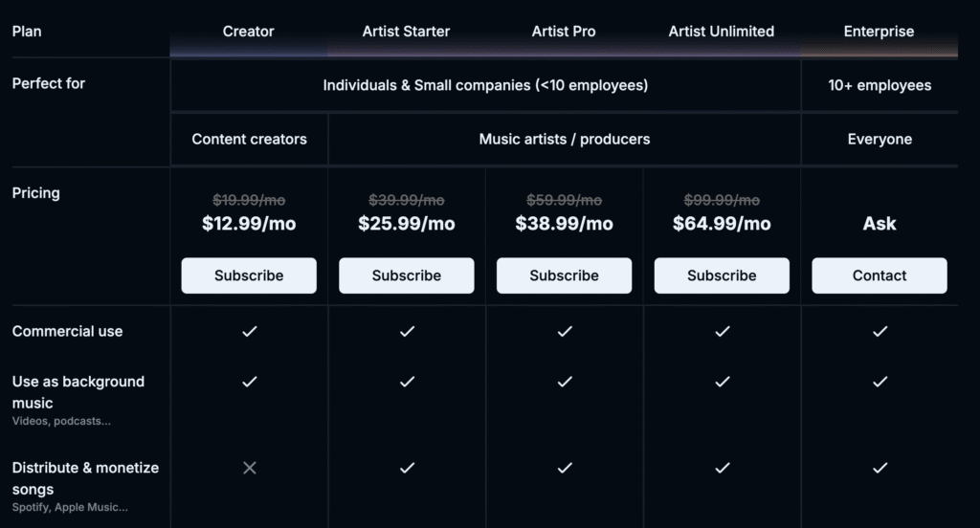Click Enterprise distribute & monetize checkmark

[880, 468]
